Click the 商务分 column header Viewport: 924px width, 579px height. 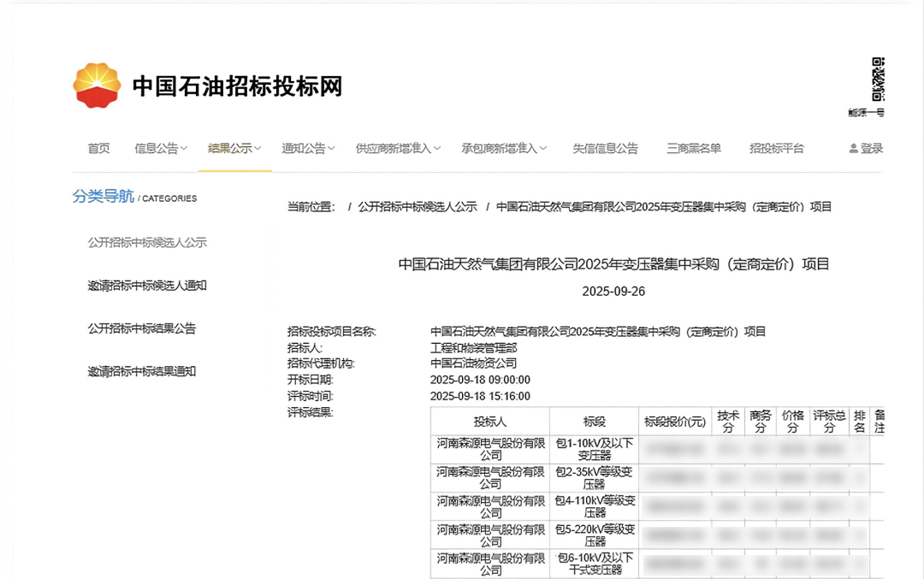click(761, 422)
